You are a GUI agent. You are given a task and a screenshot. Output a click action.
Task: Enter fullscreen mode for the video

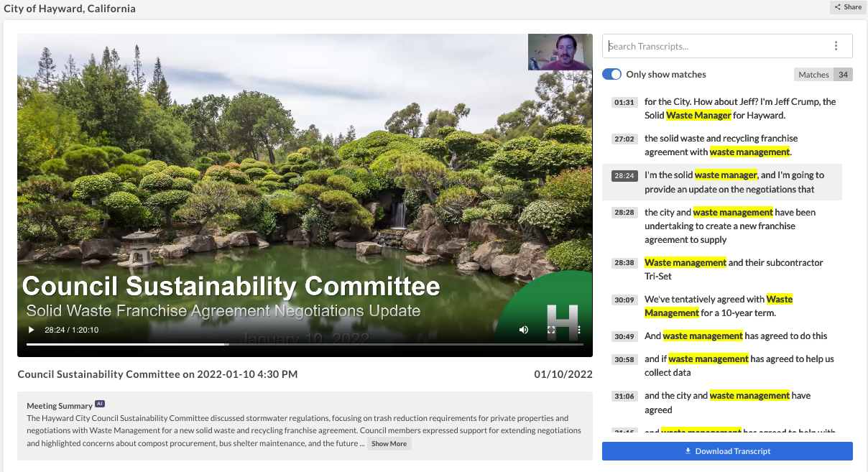tap(552, 330)
